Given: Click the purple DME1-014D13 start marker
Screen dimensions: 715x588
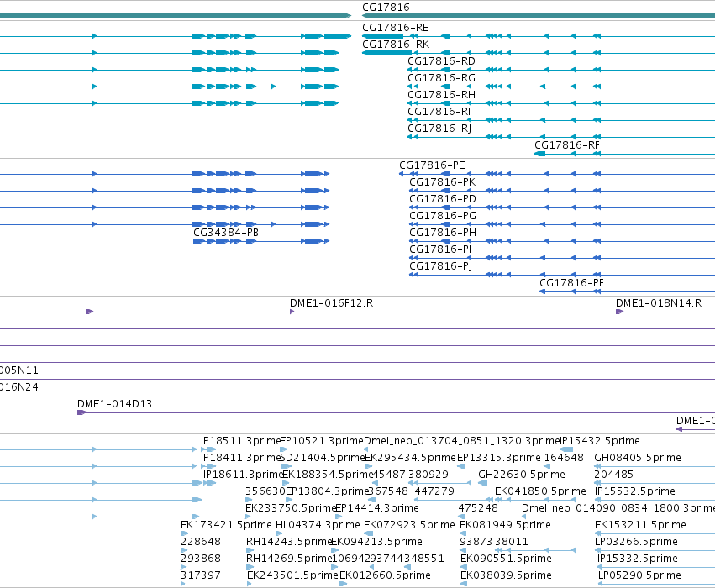Looking at the screenshot, I should coord(81,412).
